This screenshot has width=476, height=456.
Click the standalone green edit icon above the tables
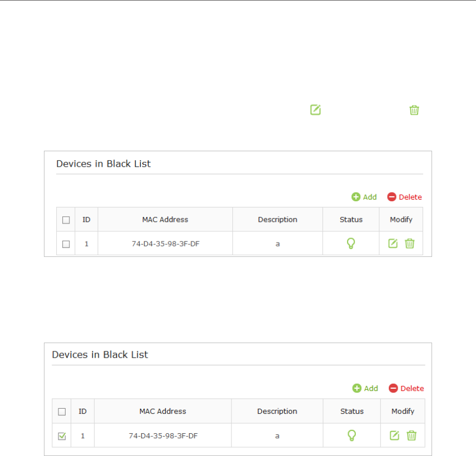(315, 110)
